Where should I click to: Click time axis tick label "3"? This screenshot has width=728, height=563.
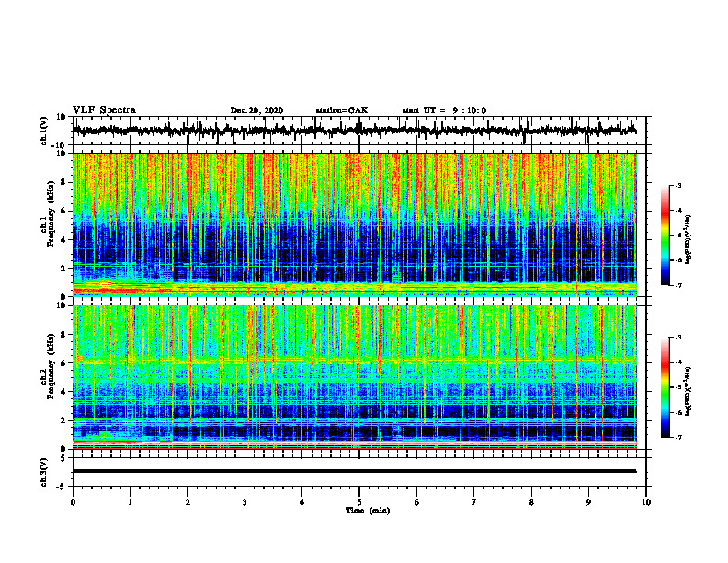point(245,502)
